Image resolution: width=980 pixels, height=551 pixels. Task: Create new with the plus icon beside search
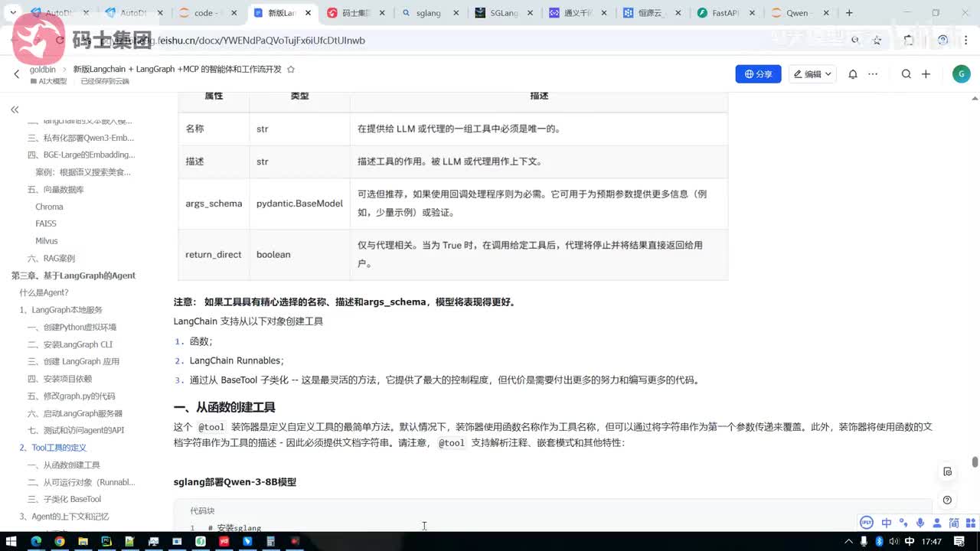(926, 74)
